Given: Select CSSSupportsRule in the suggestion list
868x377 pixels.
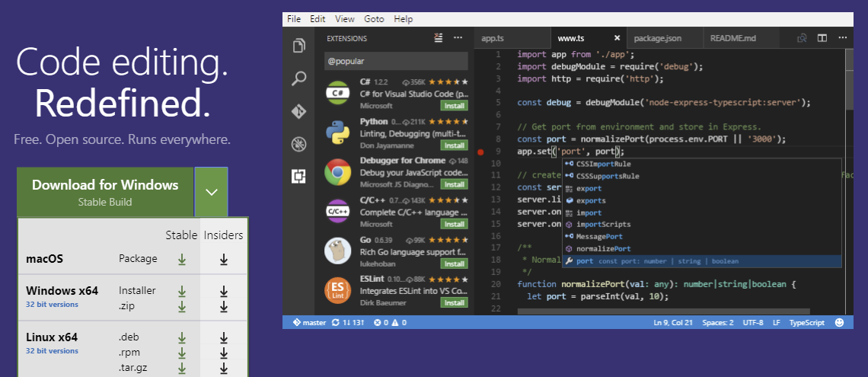Looking at the screenshot, I should tap(702, 176).
